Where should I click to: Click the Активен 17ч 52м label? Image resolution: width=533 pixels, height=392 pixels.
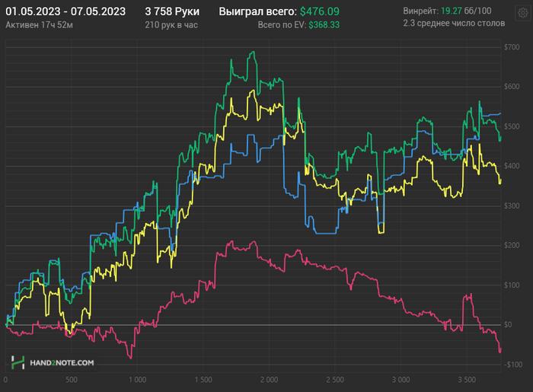39,25
